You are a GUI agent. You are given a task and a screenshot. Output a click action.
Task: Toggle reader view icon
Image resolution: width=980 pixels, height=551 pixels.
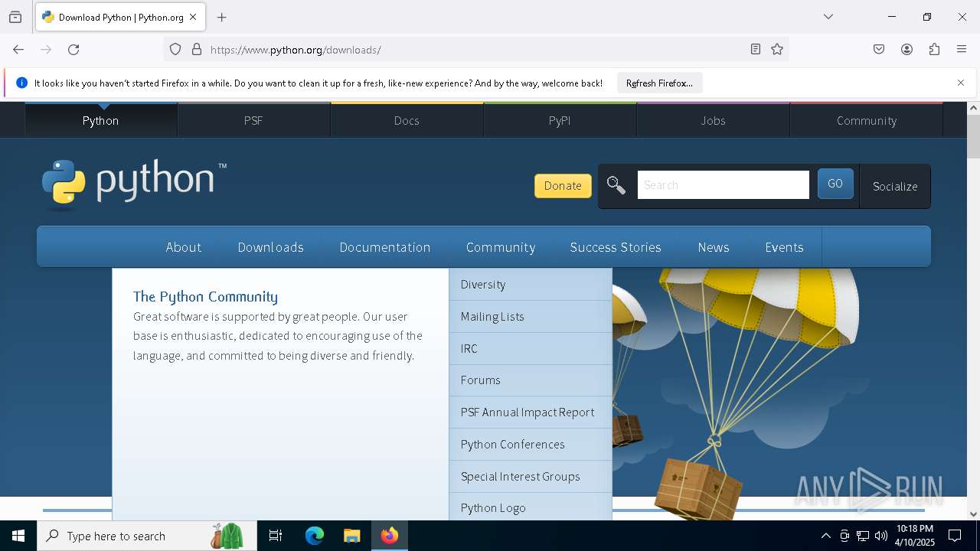[x=756, y=50]
